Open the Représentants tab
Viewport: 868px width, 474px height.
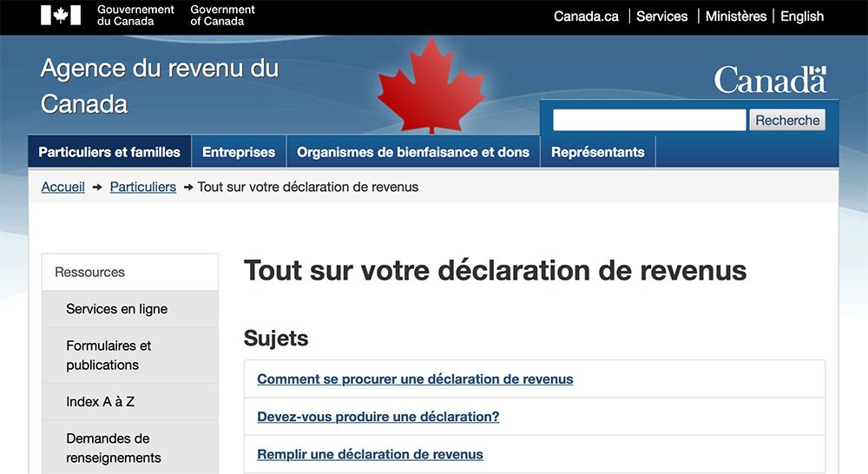(x=598, y=152)
